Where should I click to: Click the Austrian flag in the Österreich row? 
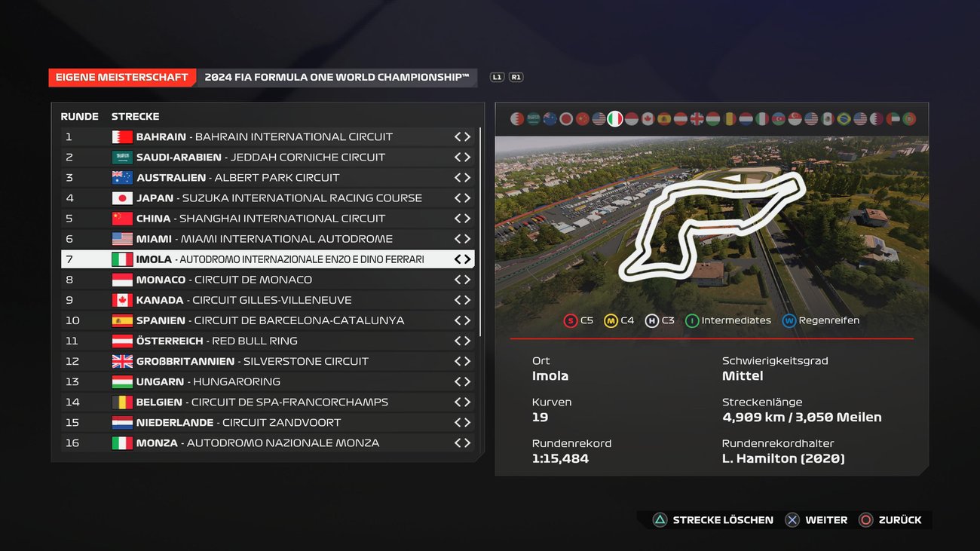(122, 341)
